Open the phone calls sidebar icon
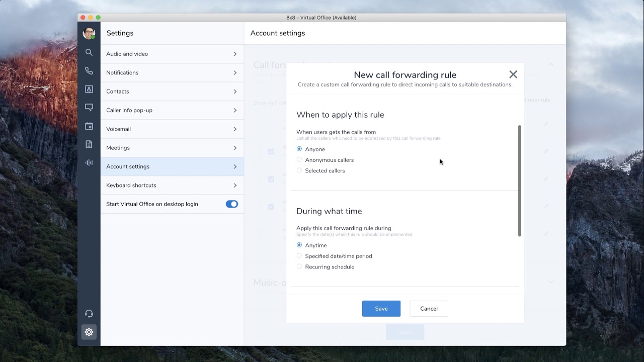Screen dimensions: 644x362 pos(89,71)
